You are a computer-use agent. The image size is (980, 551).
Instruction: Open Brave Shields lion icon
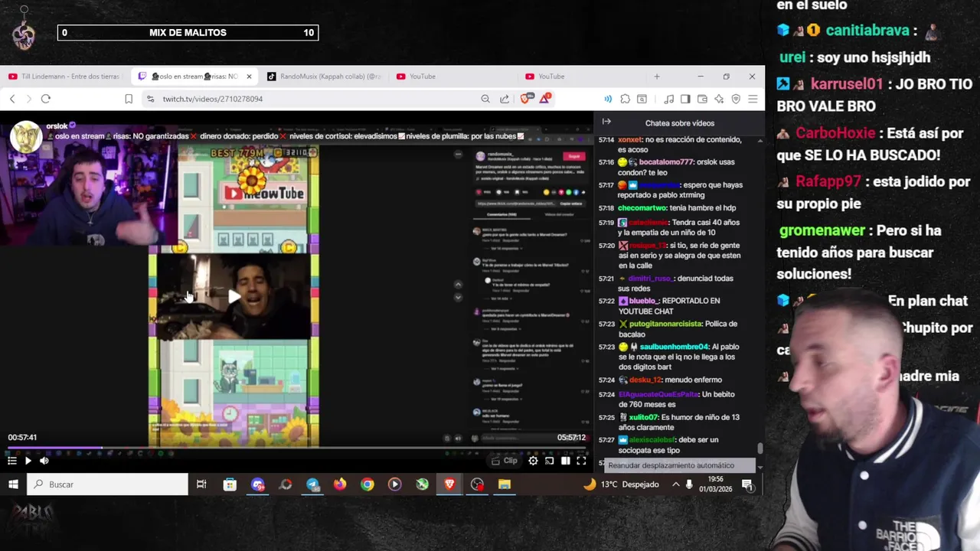pyautogui.click(x=526, y=99)
